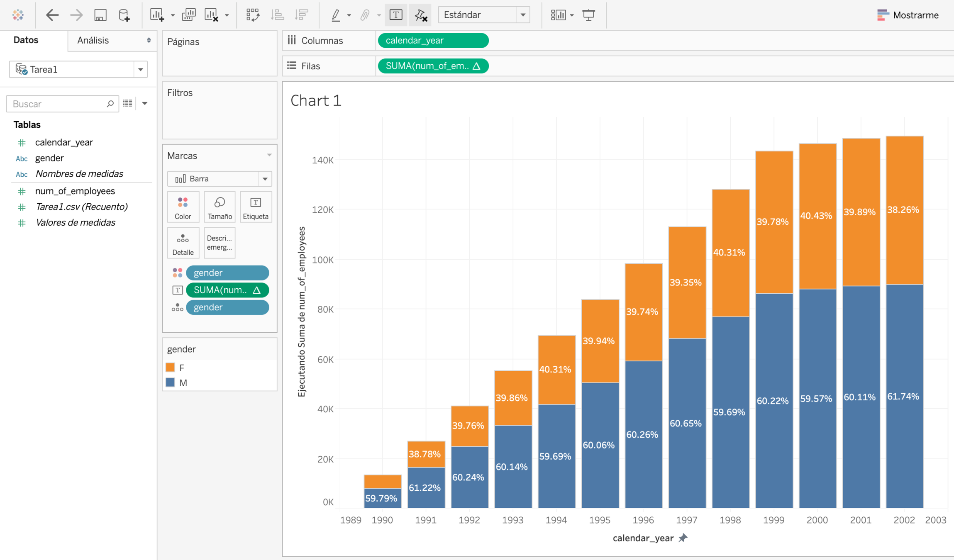
Task: Click the Etiqueta marks button
Action: tap(256, 207)
